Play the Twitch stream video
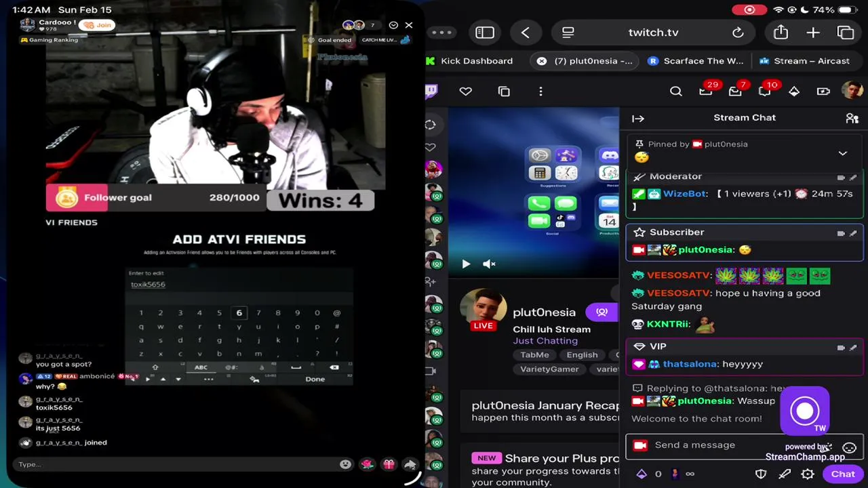868x488 pixels. [x=466, y=264]
